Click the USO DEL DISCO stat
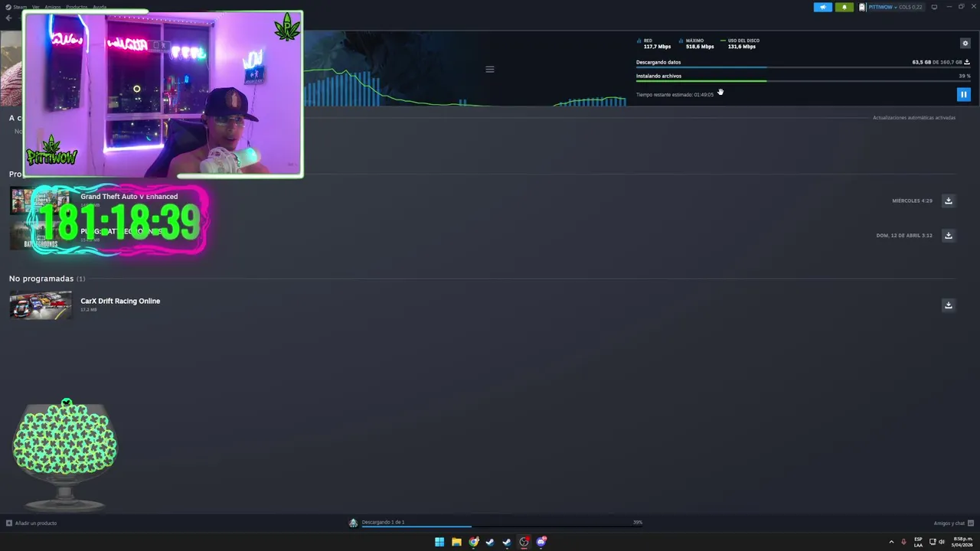 [x=740, y=44]
